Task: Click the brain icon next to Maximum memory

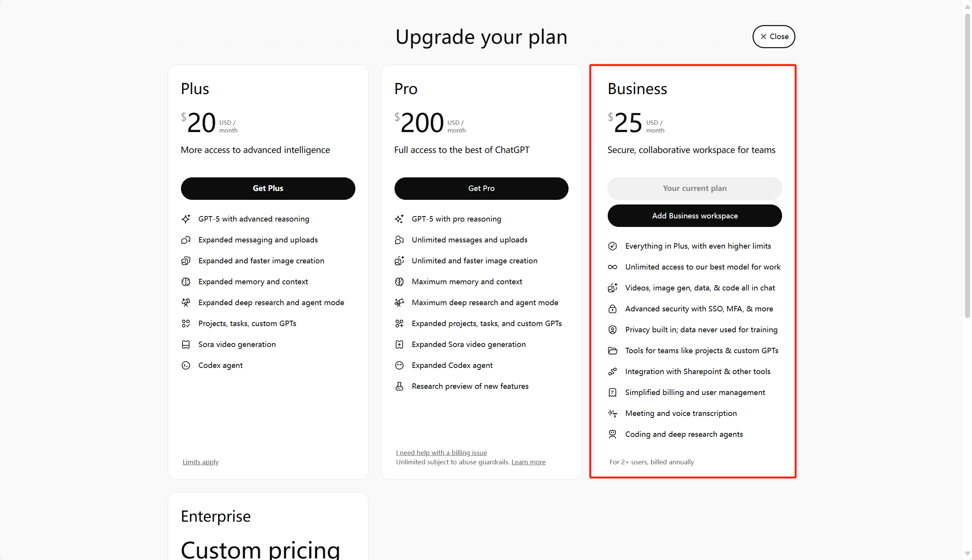Action: [399, 282]
